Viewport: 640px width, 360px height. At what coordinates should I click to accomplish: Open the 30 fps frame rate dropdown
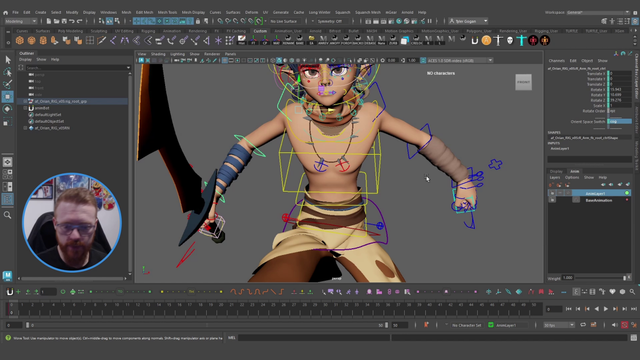(x=559, y=325)
